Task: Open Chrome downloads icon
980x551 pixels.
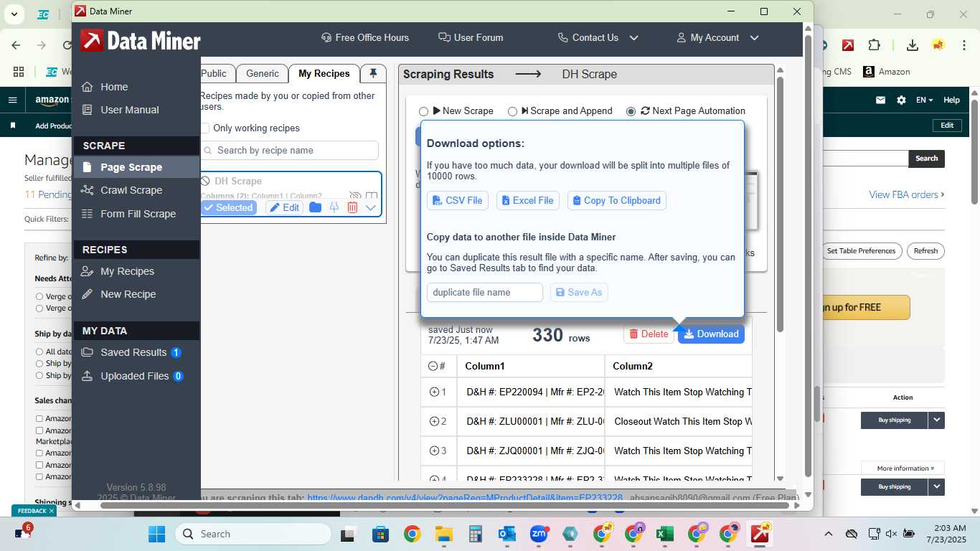Action: point(912,44)
